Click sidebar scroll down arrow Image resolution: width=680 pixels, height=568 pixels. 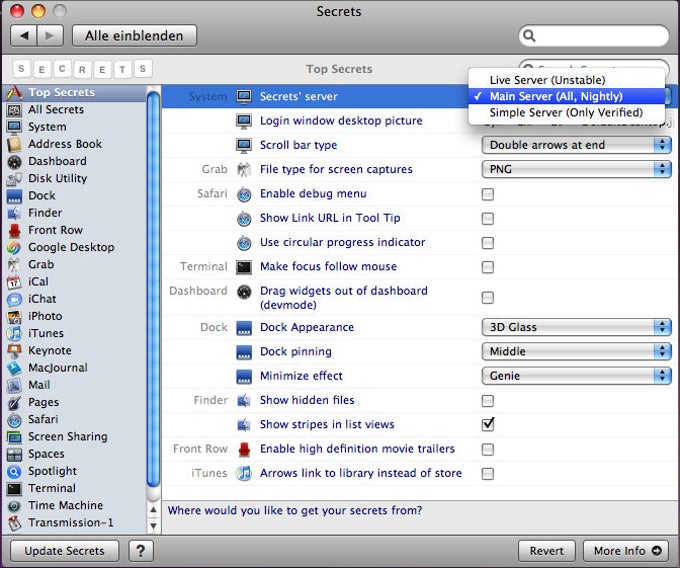click(154, 526)
